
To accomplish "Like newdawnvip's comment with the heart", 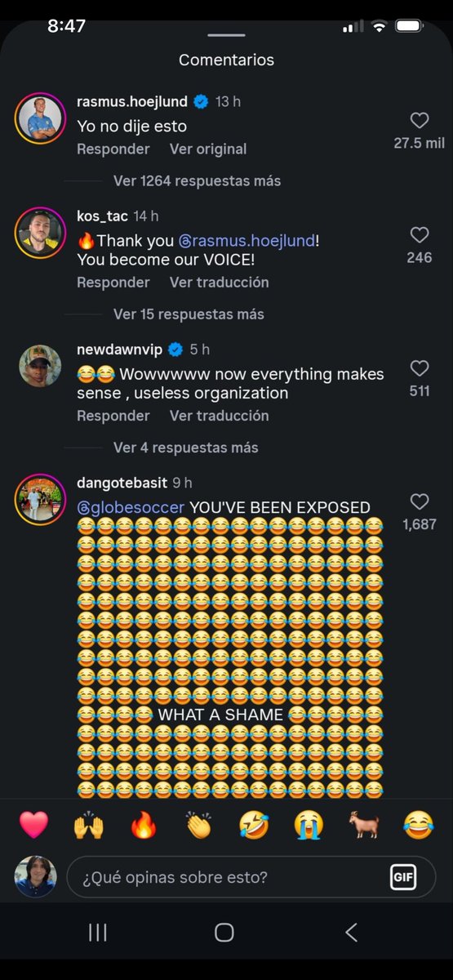I will (420, 368).
